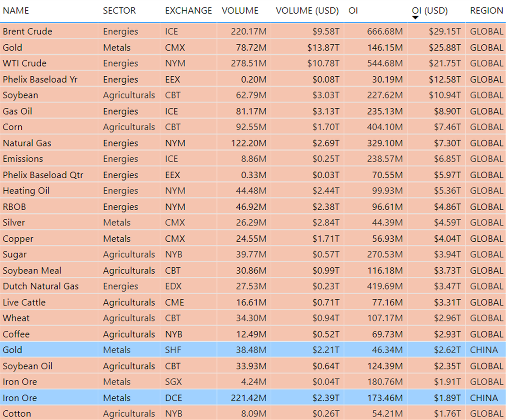Viewport: 506px width, 420px height.
Task: Click the Soybean name cell
Action: (20, 95)
